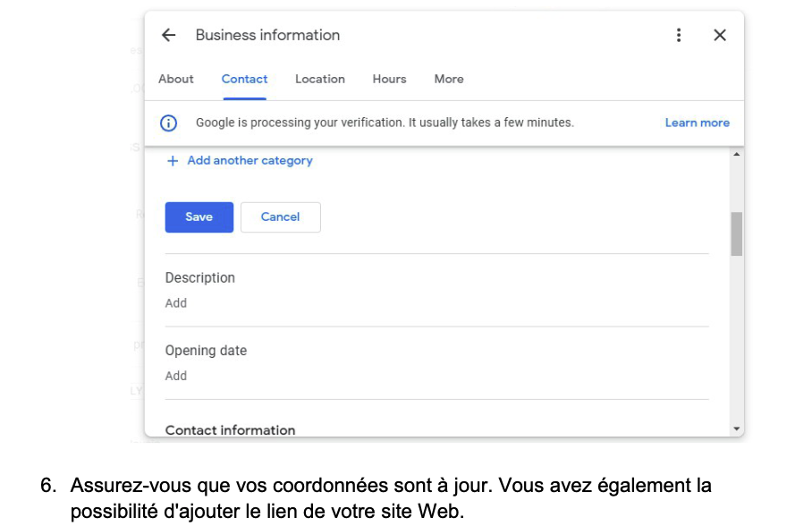This screenshot has height=526, width=812.
Task: Click the vertical scrollbar thumb
Action: [x=737, y=233]
